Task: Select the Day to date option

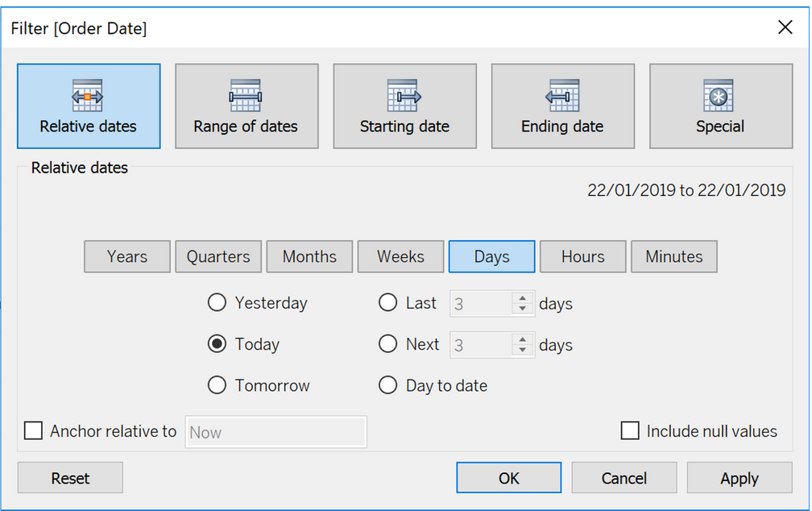Action: pos(388,385)
